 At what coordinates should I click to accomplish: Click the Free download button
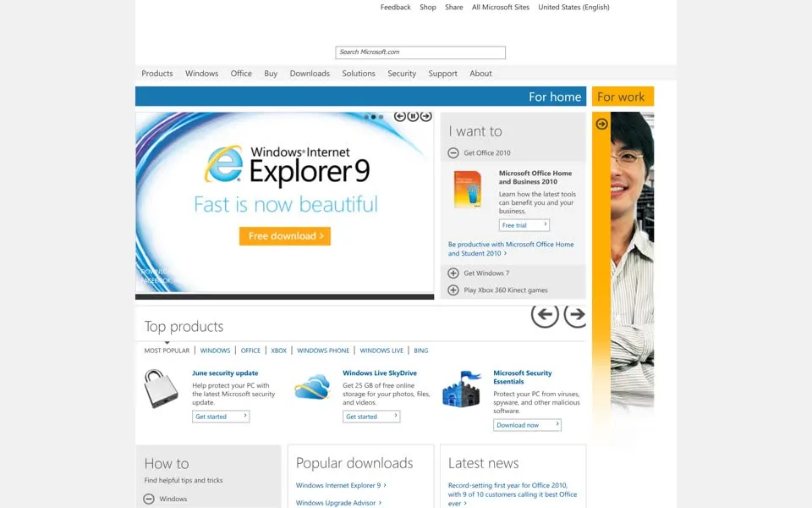coord(285,236)
